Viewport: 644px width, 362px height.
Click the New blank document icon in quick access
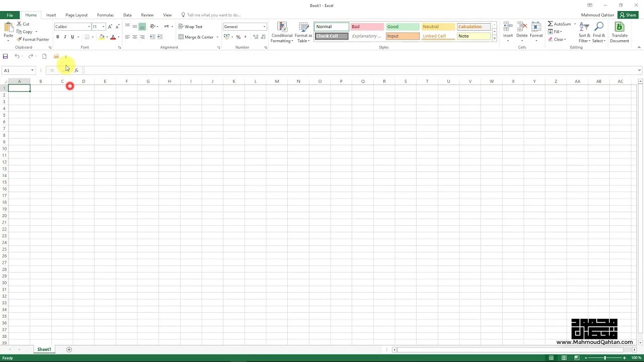point(44,56)
